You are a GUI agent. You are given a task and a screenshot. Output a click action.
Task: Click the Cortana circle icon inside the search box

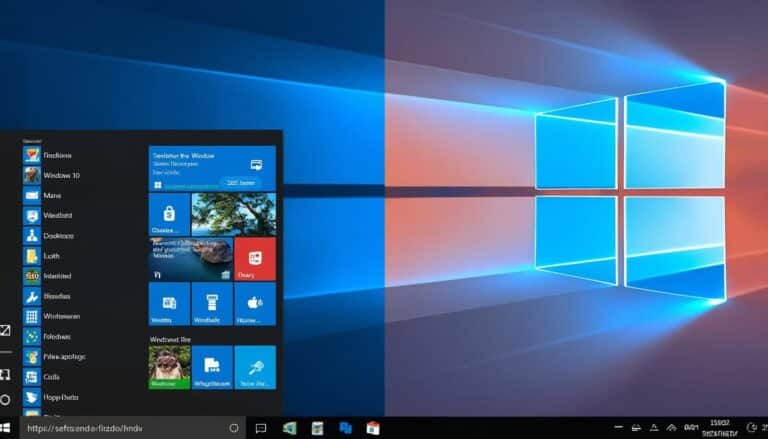pyautogui.click(x=234, y=428)
